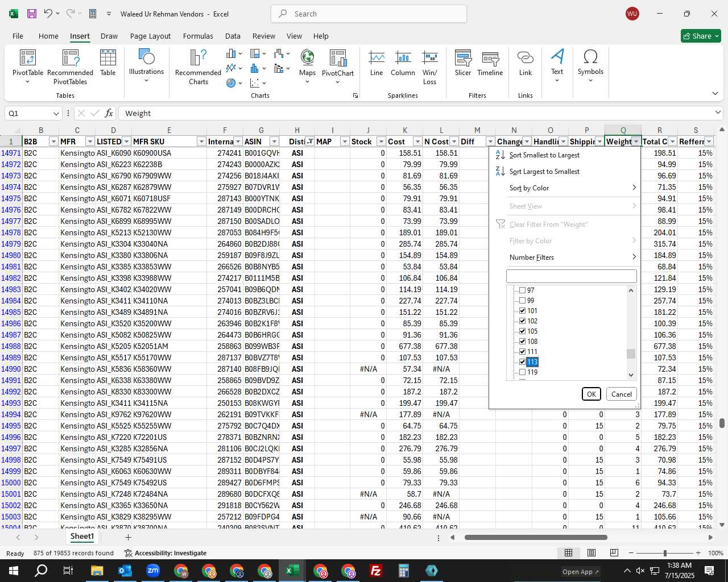The width and height of the screenshot is (728, 582).
Task: Open the Total C column filter dropdown
Action: click(x=672, y=142)
